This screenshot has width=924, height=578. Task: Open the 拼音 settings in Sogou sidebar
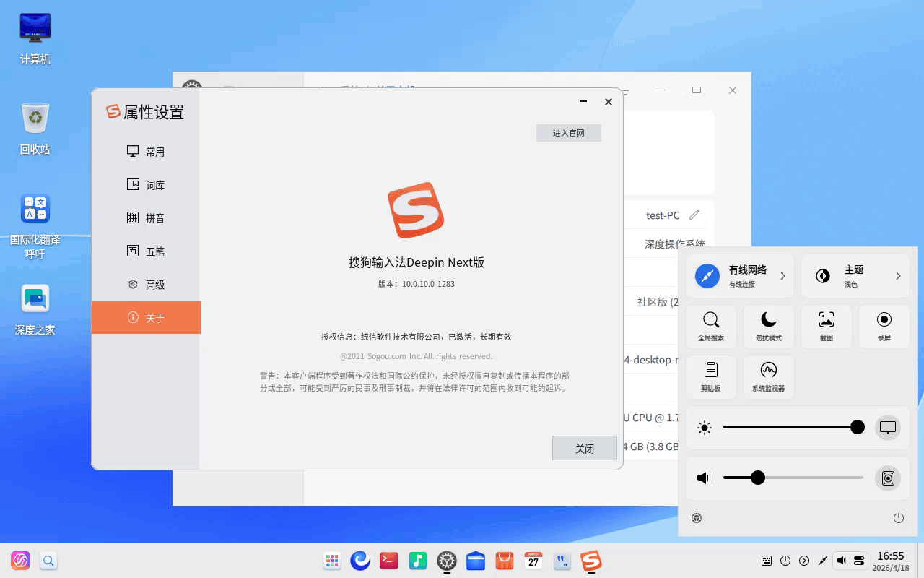154,217
